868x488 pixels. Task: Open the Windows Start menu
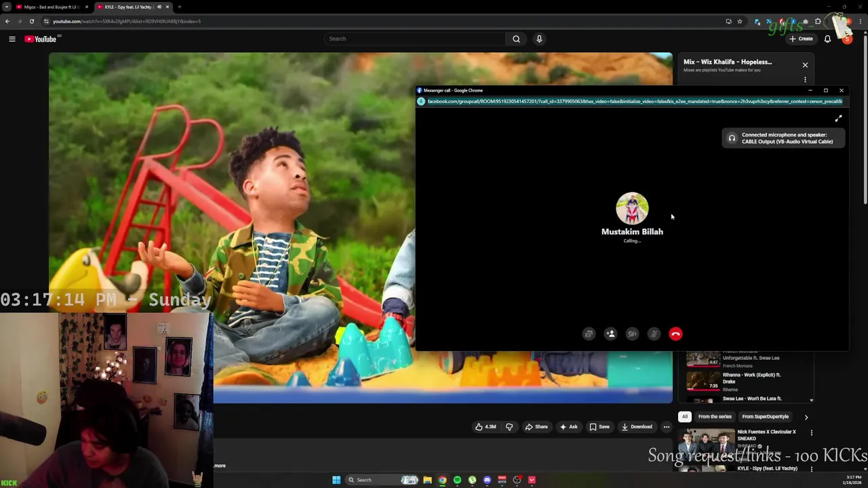(336, 480)
